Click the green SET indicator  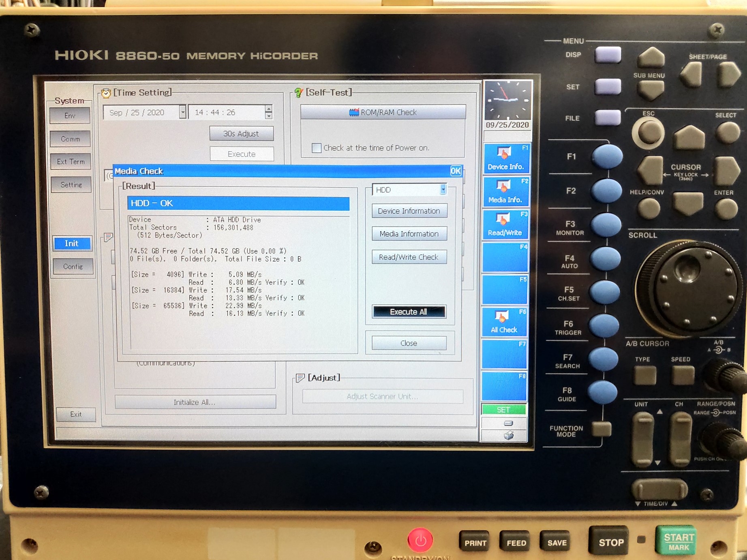503,410
